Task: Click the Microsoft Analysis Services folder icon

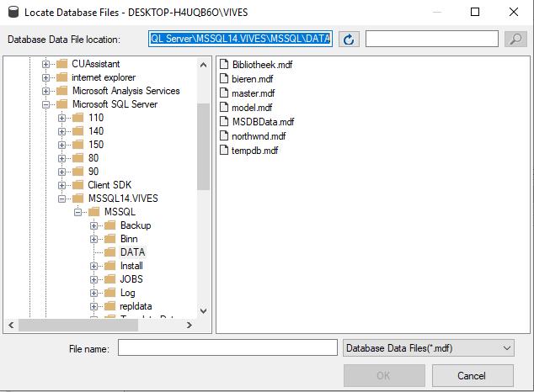Action: tap(62, 91)
